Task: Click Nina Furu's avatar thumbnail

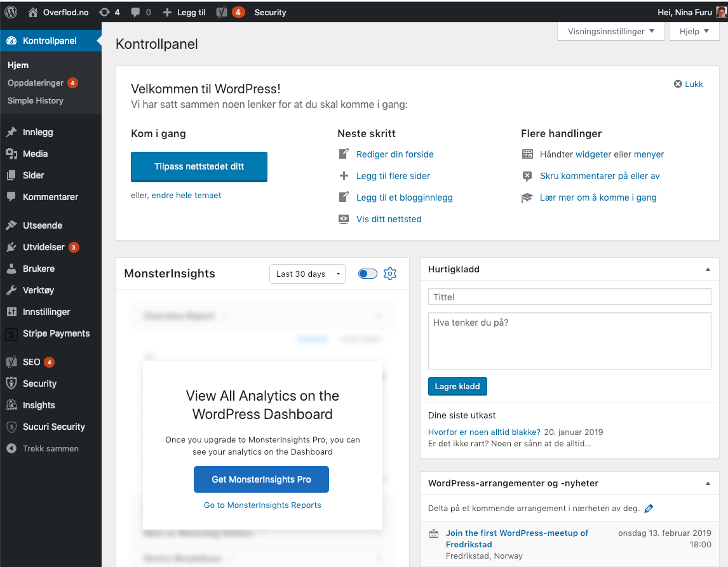Action: [x=722, y=12]
